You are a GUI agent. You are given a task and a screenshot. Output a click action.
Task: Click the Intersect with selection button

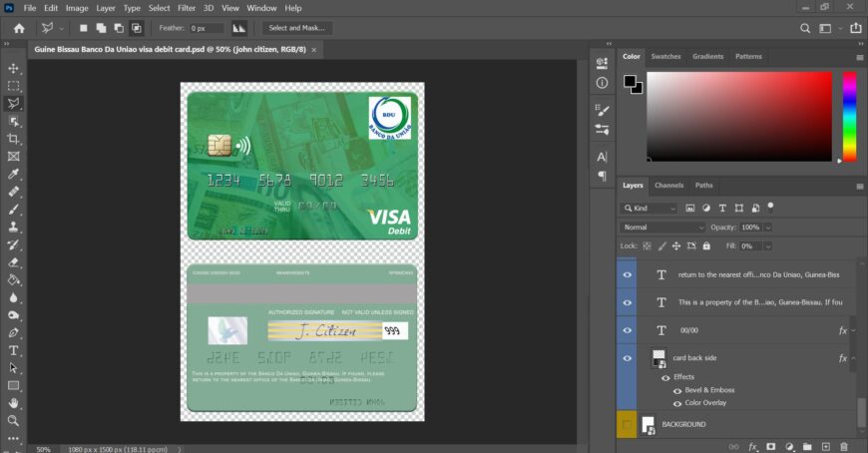136,28
